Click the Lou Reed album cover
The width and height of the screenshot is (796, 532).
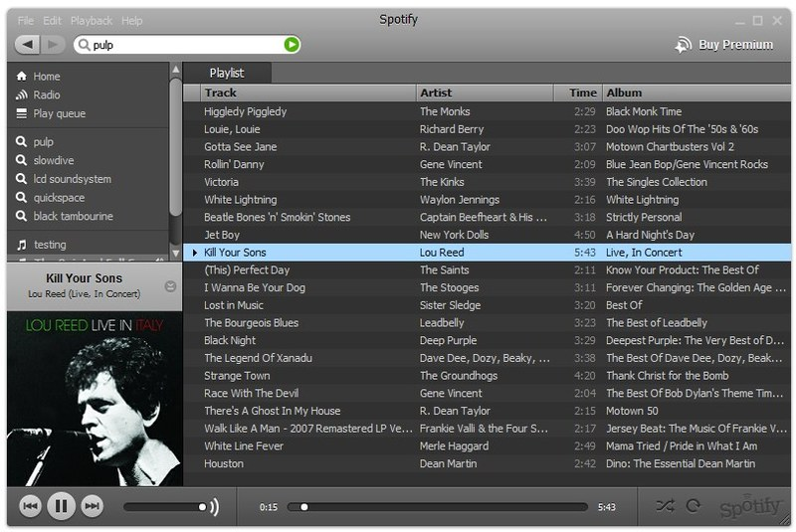click(95, 400)
